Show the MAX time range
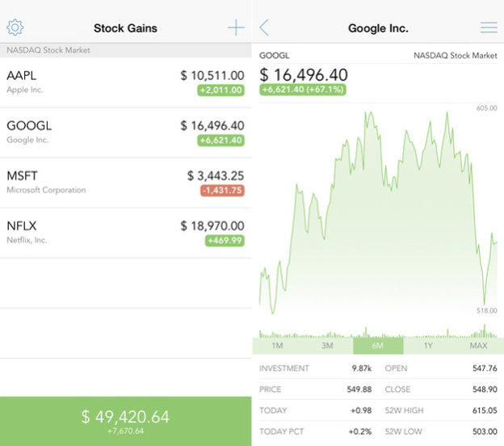Screen dimensions: 504x446 [x=478, y=346]
